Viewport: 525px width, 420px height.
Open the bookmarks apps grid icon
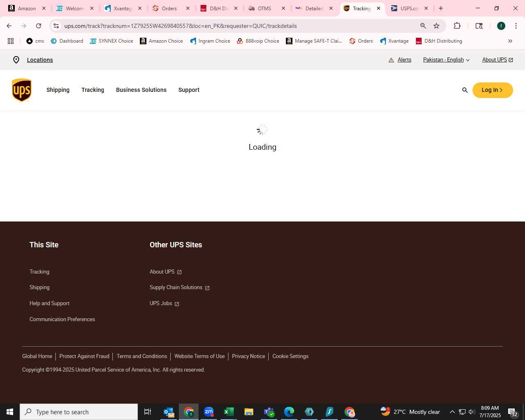[x=11, y=41]
